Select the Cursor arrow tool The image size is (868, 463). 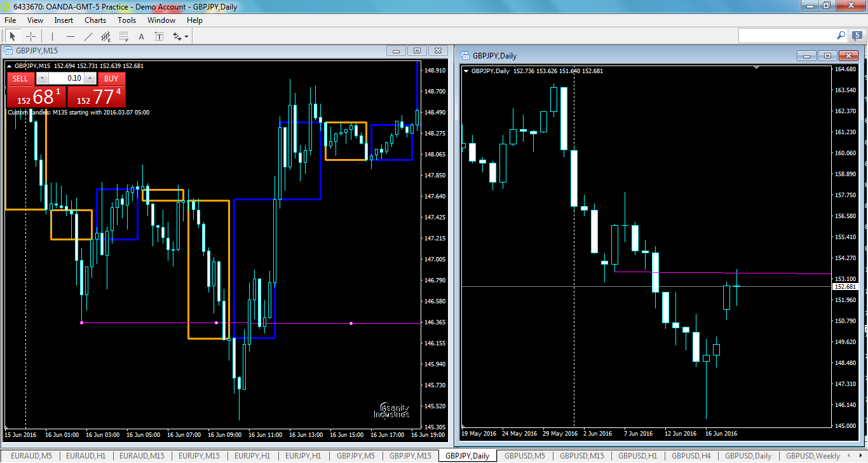tap(13, 36)
